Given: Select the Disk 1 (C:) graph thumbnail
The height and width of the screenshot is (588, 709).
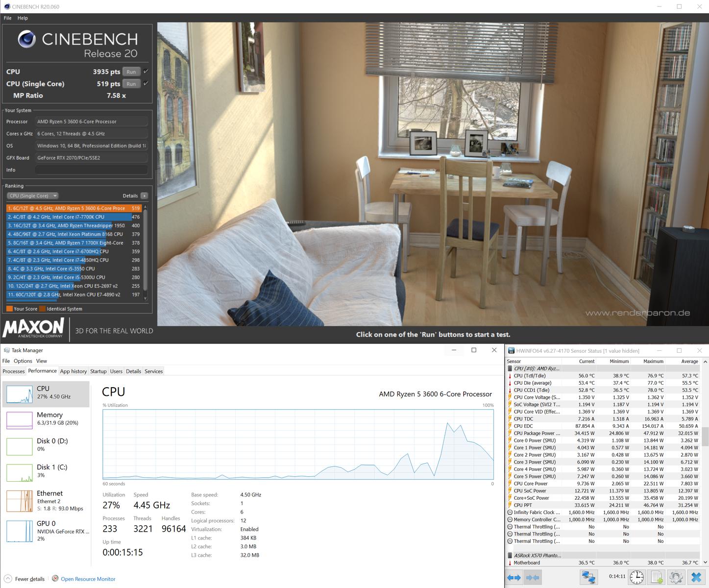Looking at the screenshot, I should 20,472.
